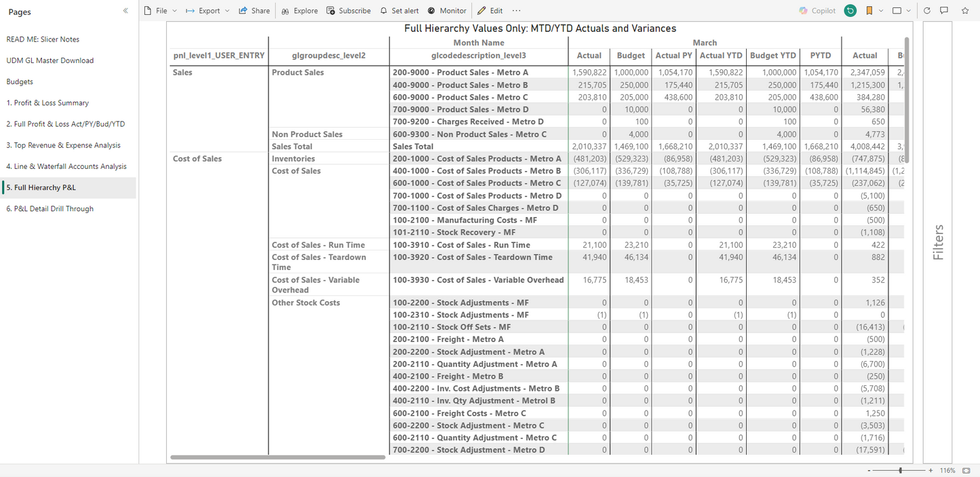Expand the collapsed Filters pane

[x=938, y=242]
